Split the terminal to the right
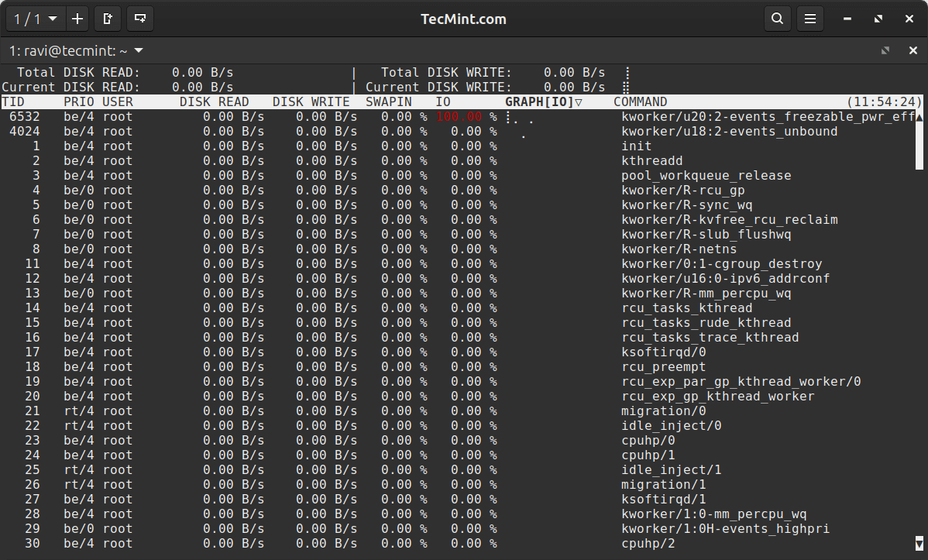Image resolution: width=928 pixels, height=560 pixels. [x=108, y=19]
